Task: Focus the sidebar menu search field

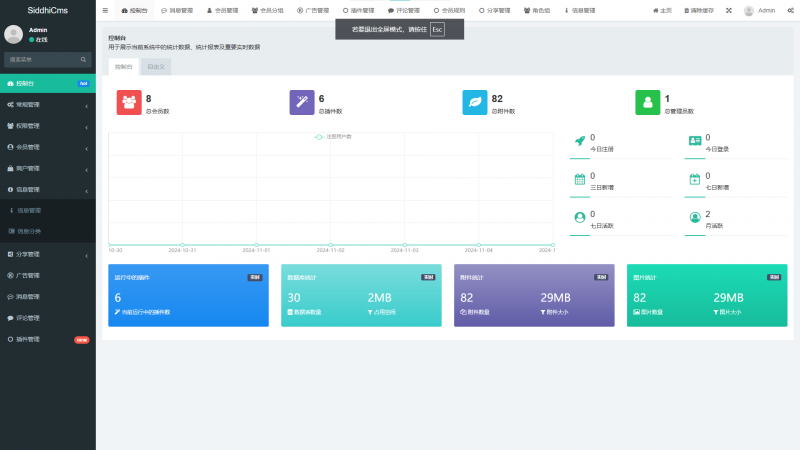Action: coord(43,59)
